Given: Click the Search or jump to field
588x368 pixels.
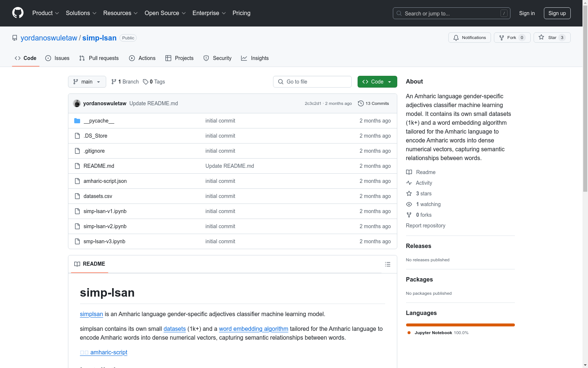Looking at the screenshot, I should click(x=452, y=13).
